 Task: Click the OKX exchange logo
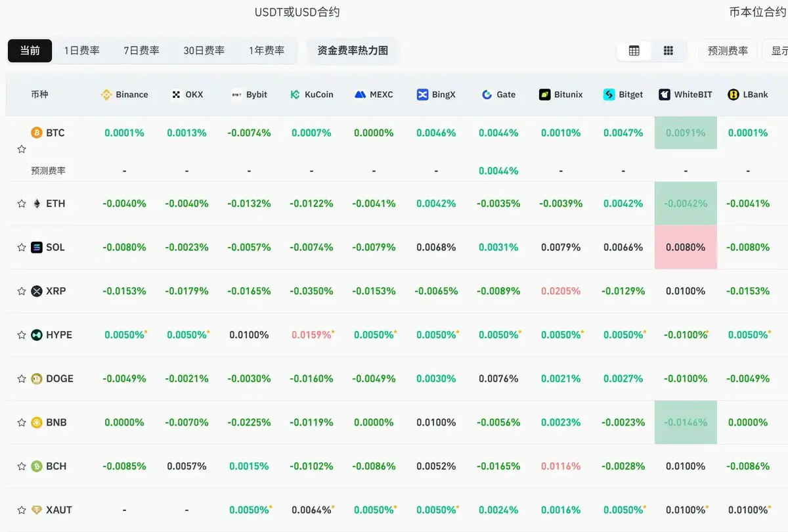coord(176,95)
